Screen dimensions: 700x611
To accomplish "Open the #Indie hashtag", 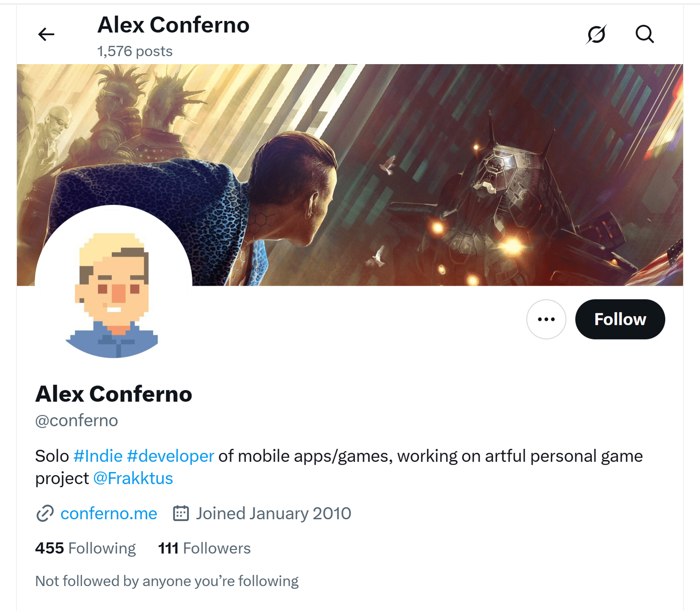I will click(x=98, y=456).
